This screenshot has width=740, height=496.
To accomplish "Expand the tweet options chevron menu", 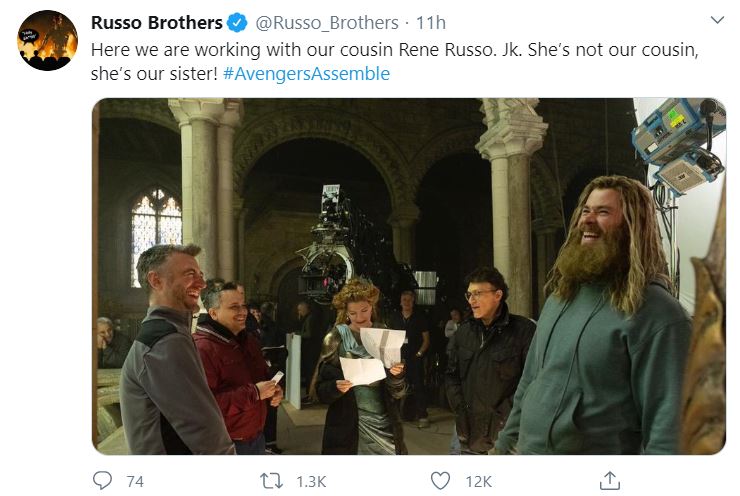I will click(x=716, y=20).
